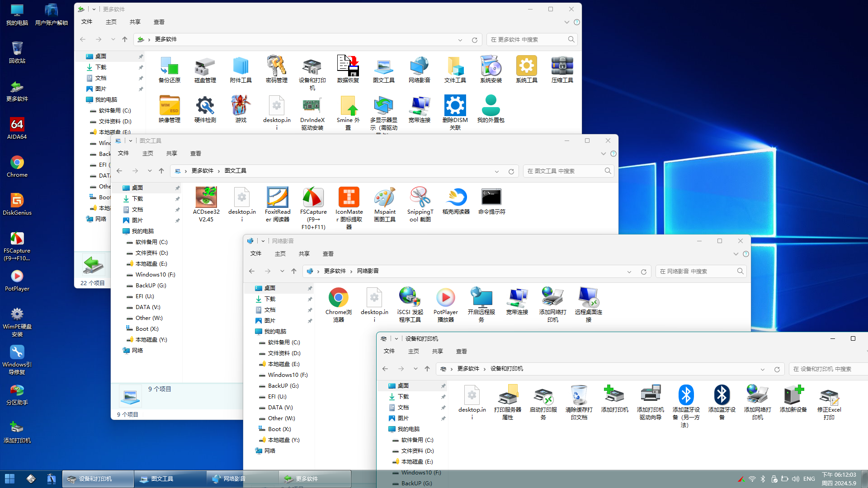Open Wi-Fi network tray icon

coord(752,479)
